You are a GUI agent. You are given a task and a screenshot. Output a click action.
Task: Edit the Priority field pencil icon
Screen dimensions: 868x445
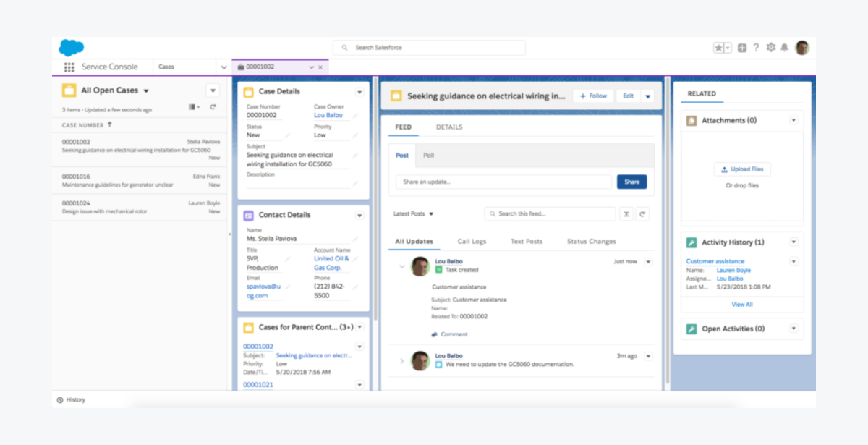tap(355, 135)
